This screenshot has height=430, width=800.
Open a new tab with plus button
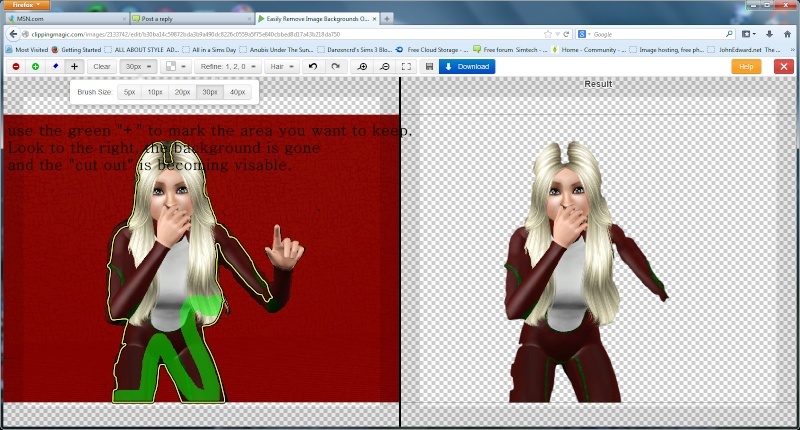click(387, 18)
